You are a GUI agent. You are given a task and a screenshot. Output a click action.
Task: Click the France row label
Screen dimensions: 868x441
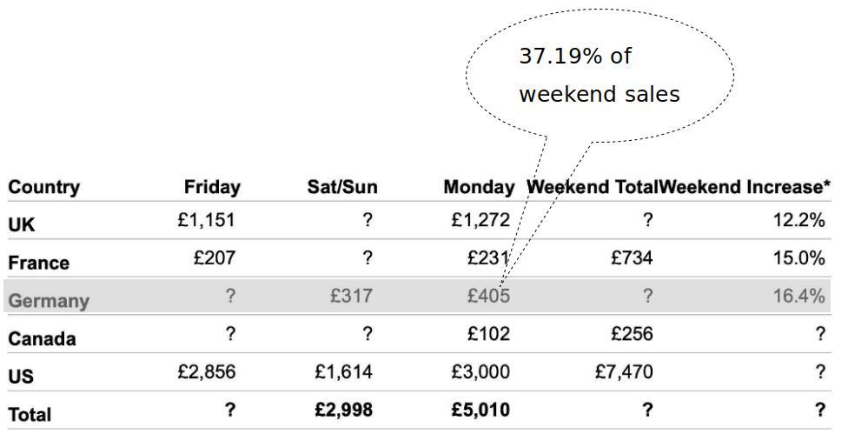pos(38,263)
